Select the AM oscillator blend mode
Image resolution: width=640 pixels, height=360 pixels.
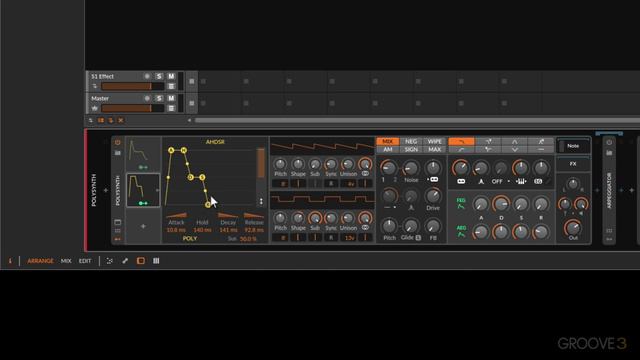click(x=388, y=149)
